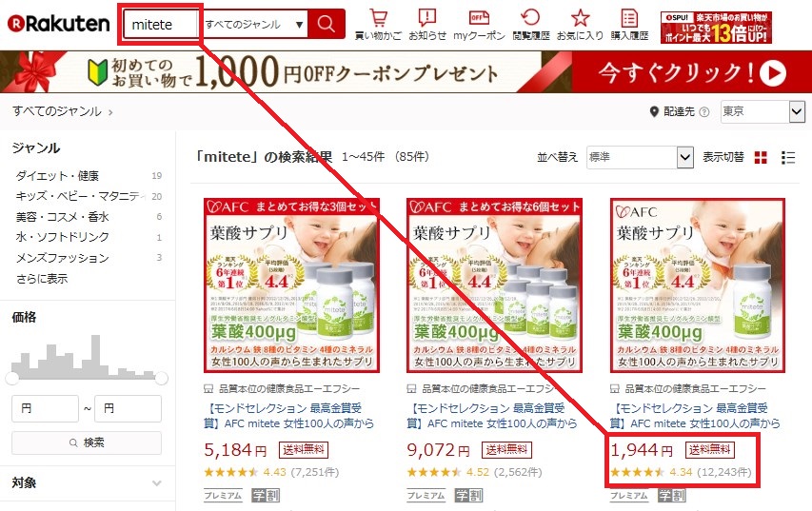Switch to grid view display

tap(761, 157)
